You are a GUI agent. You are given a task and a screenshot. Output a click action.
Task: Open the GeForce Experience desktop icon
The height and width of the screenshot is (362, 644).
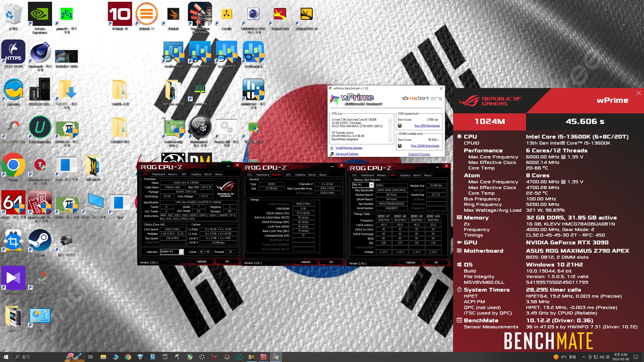pyautogui.click(x=40, y=18)
